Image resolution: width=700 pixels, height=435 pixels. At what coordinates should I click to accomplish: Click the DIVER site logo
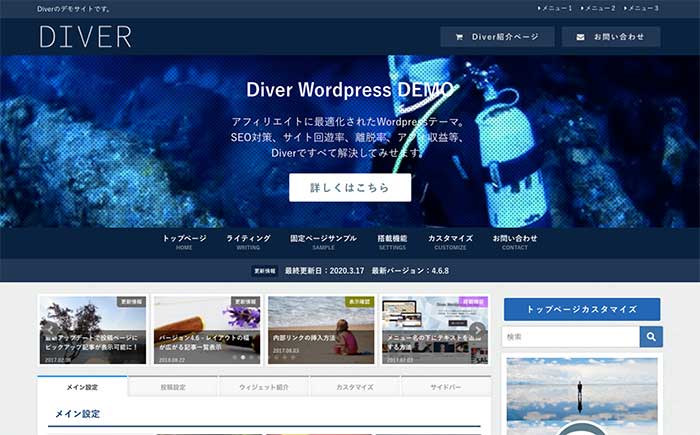point(85,37)
